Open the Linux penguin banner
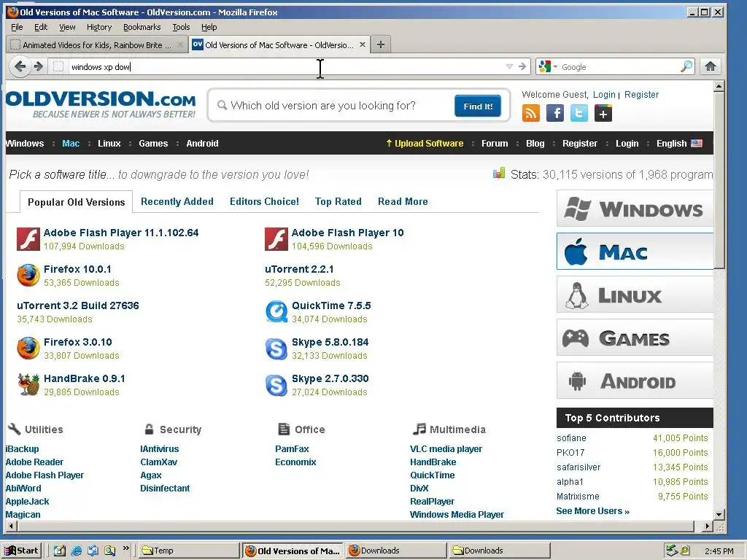 tap(635, 295)
